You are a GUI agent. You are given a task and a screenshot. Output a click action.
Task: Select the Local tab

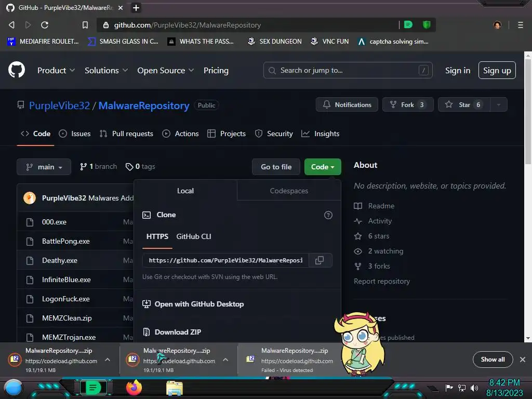click(185, 191)
